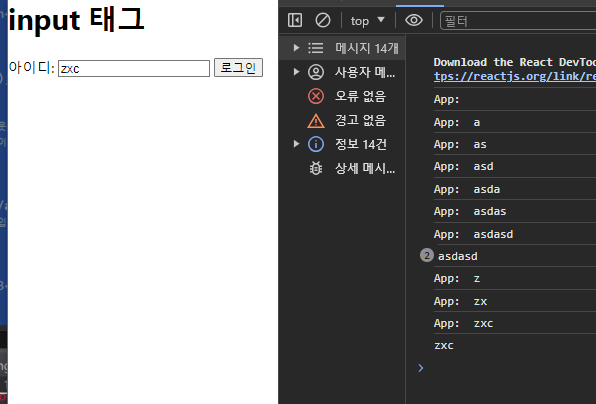
Task: Click the repeat count badge 2
Action: pyautogui.click(x=426, y=255)
